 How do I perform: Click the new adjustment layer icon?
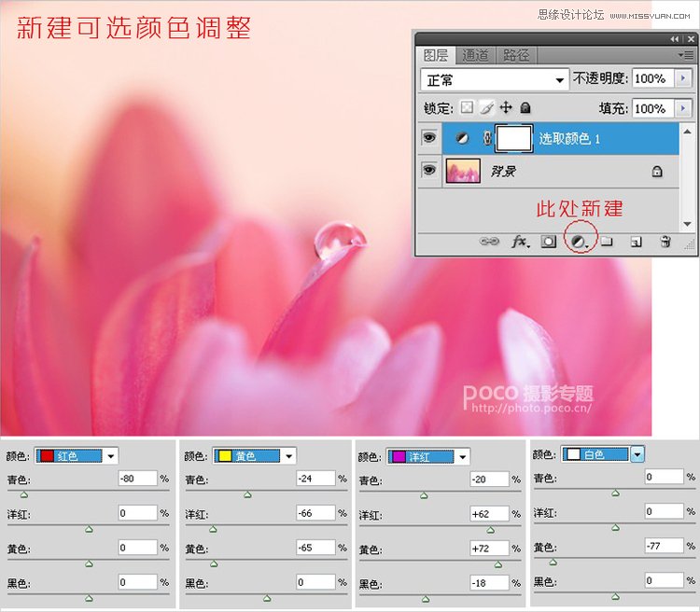tap(578, 242)
